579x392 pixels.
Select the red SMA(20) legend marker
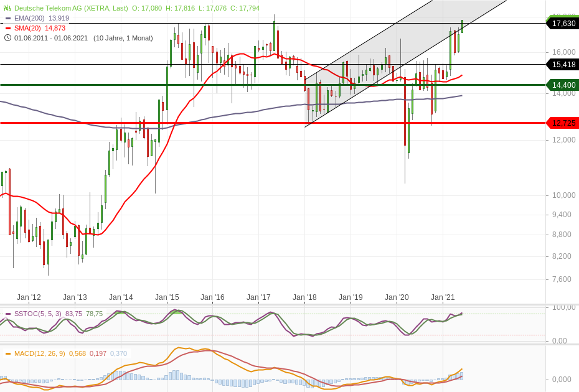point(8,29)
